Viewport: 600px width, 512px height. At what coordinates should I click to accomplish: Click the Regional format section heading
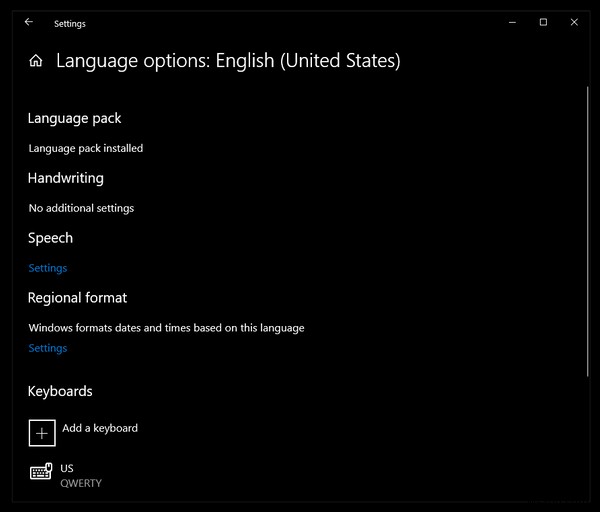click(x=77, y=298)
